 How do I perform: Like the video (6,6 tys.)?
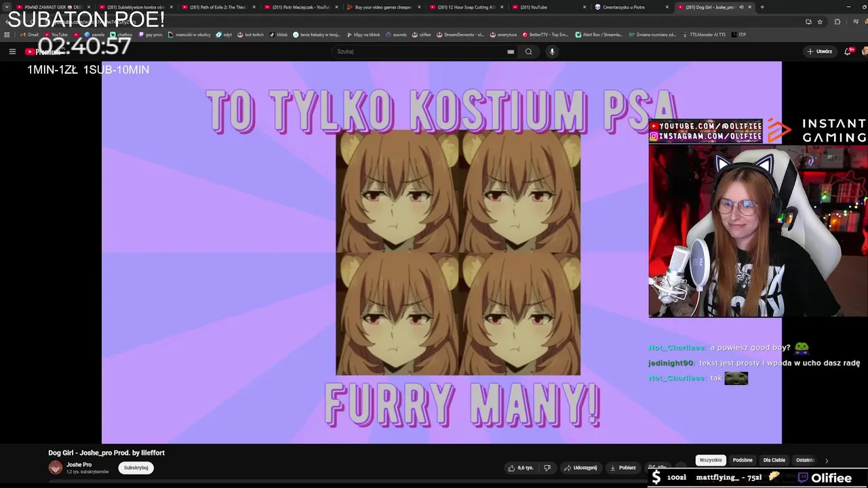520,468
